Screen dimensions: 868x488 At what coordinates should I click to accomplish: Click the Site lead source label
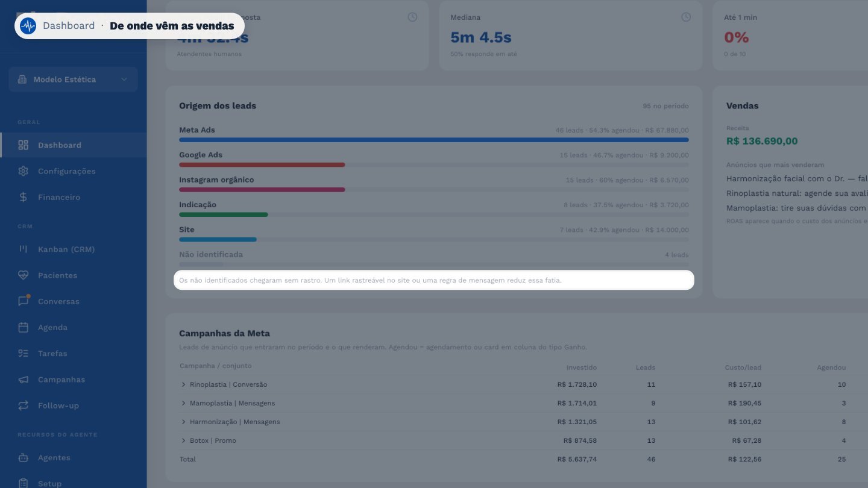tap(187, 230)
